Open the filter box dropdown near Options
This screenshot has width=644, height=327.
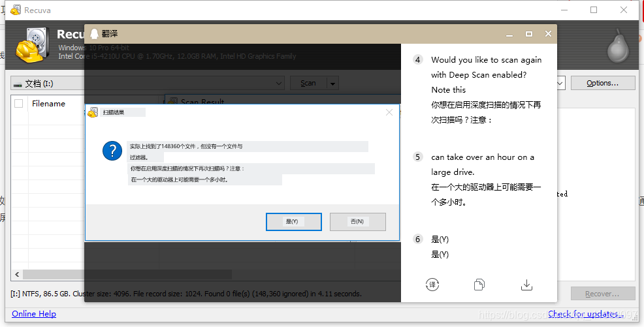[560, 84]
